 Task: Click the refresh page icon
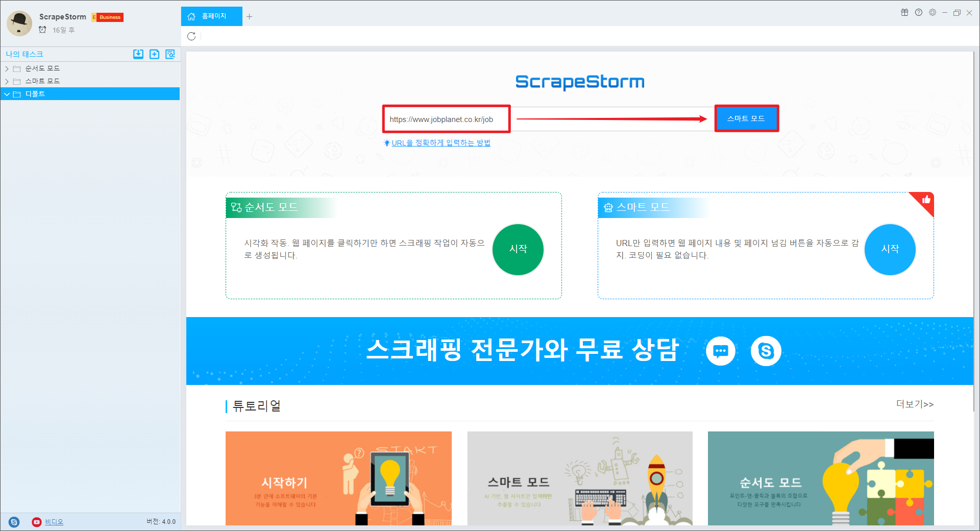pyautogui.click(x=191, y=36)
